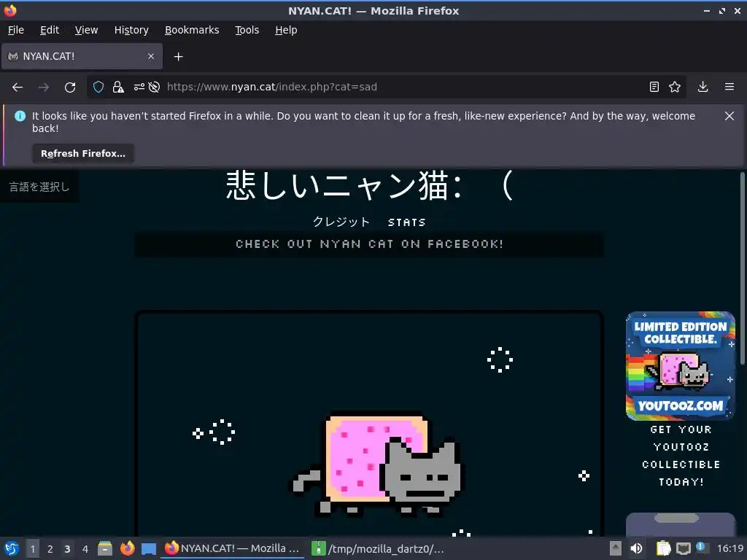Click the update notification tray icon
This screenshot has width=747, height=560.
point(701,547)
